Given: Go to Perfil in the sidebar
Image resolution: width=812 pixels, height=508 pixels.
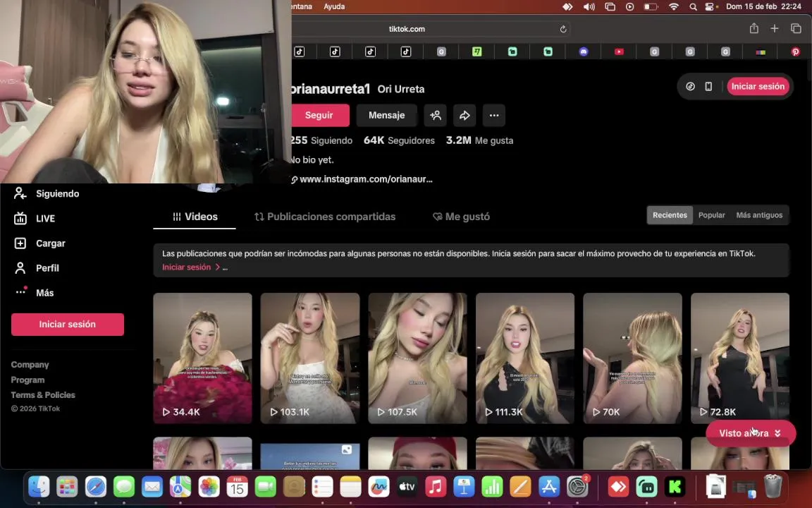Looking at the screenshot, I should coord(36,268).
